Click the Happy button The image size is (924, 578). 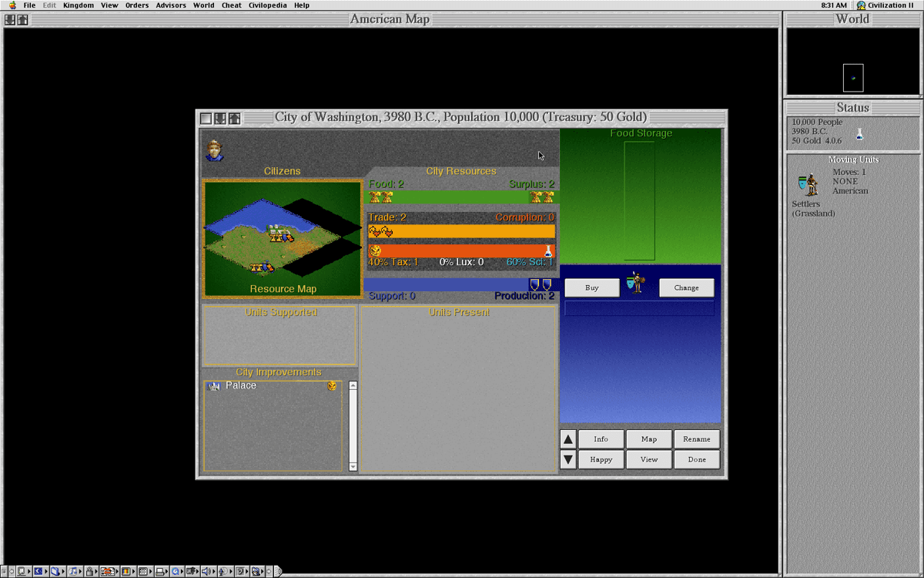click(x=601, y=459)
